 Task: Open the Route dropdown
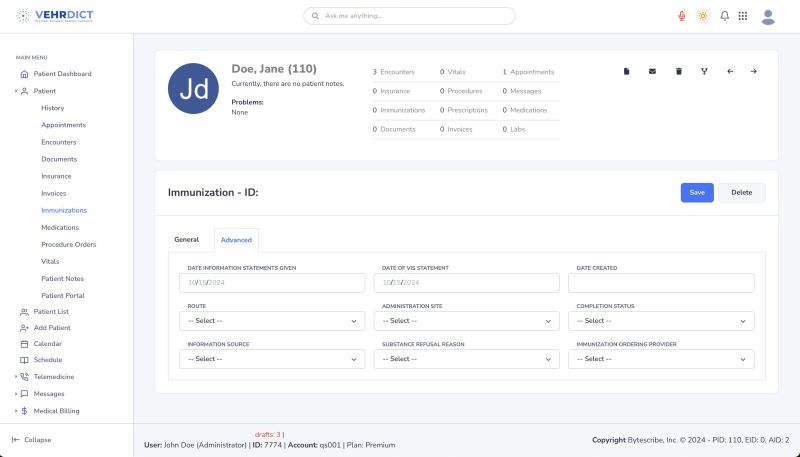[x=272, y=321]
